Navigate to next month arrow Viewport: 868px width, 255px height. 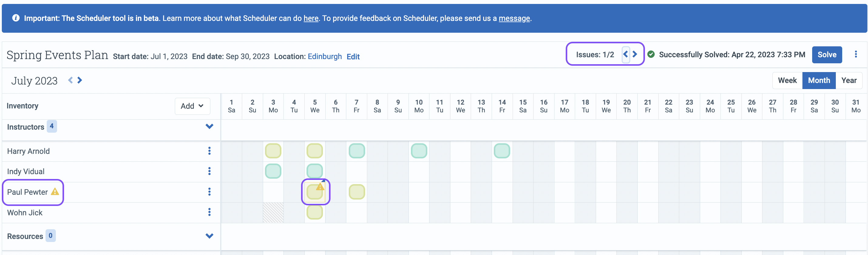(80, 80)
